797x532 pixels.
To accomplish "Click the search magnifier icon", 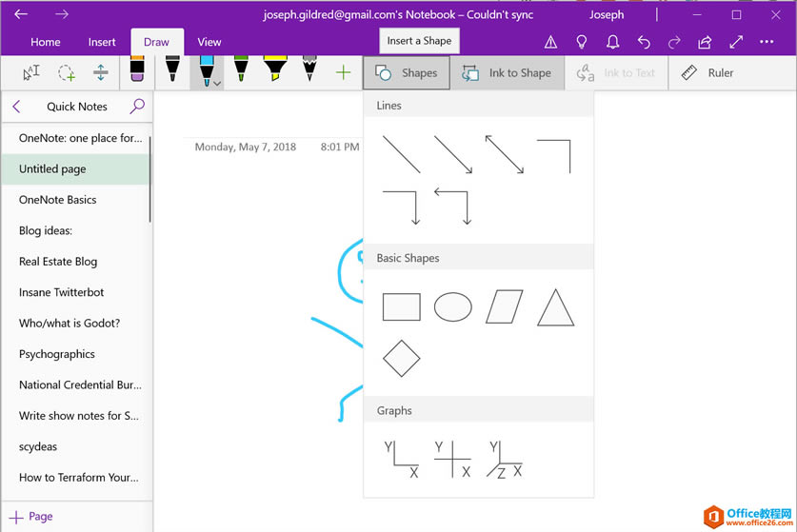I will (x=137, y=107).
